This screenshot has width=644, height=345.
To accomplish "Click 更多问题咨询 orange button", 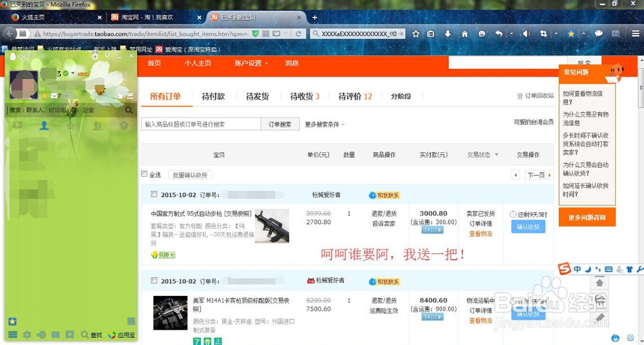I will pos(587,217).
